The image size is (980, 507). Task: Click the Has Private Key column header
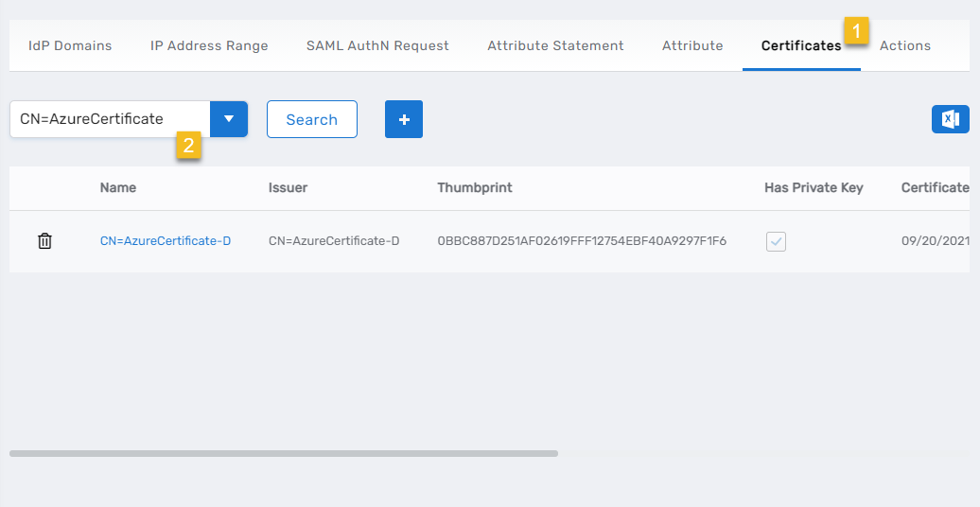pyautogui.click(x=814, y=187)
